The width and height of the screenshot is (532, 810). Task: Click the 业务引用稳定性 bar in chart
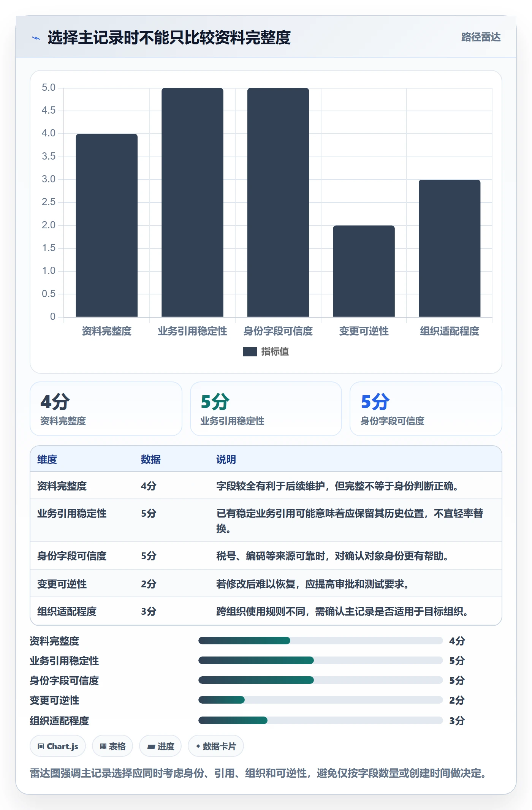click(192, 202)
